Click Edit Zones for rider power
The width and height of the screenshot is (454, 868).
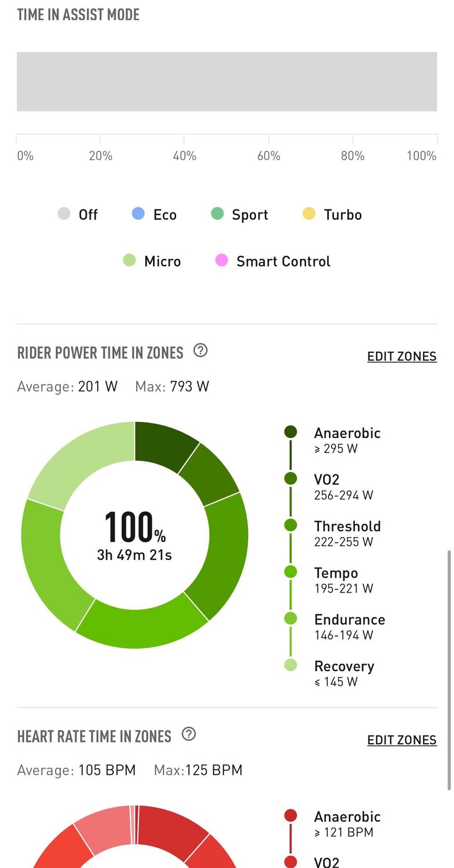pyautogui.click(x=402, y=356)
